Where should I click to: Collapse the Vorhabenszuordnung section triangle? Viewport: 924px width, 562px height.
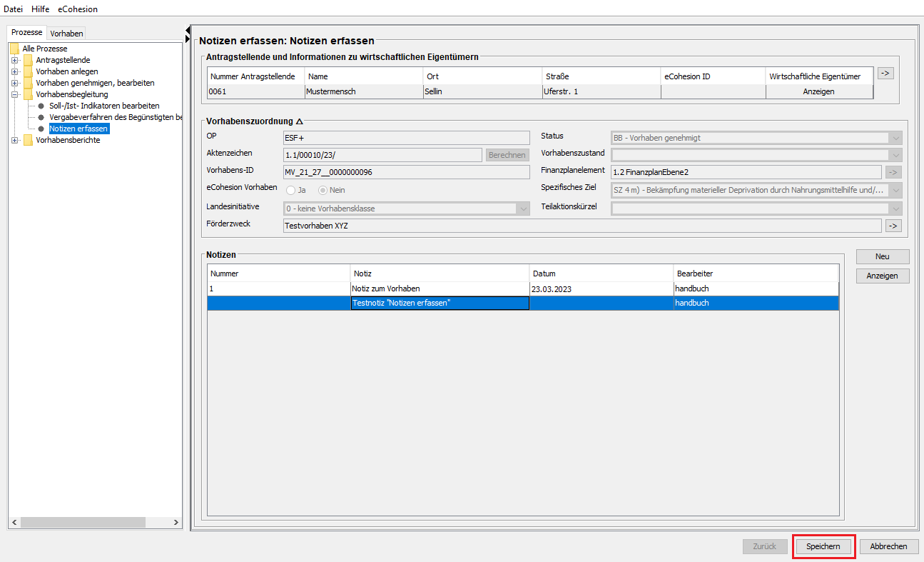(300, 121)
